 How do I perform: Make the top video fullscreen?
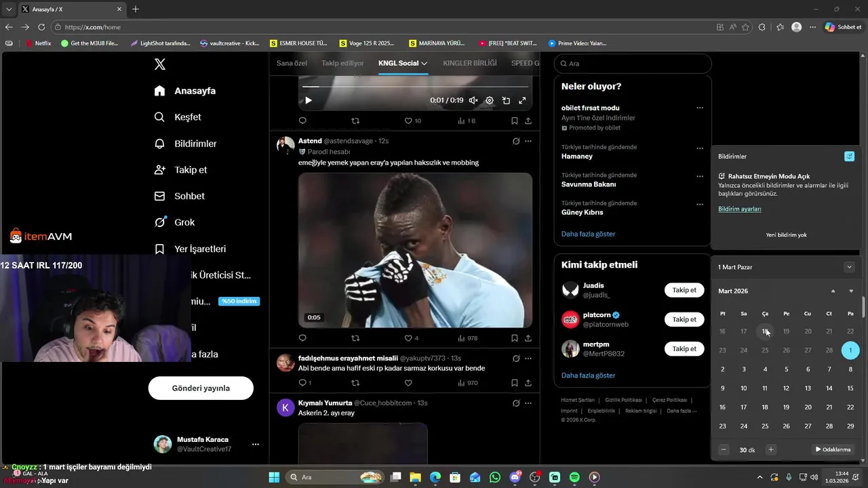click(x=522, y=100)
